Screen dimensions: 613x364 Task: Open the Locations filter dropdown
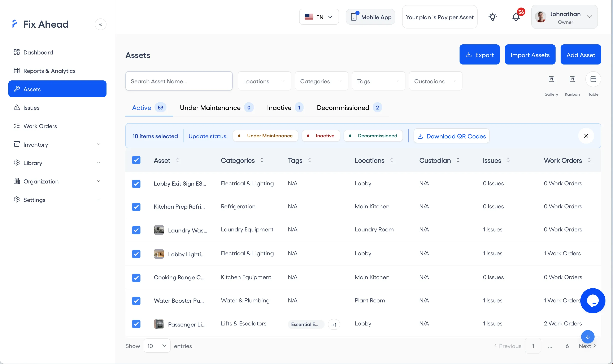tap(264, 81)
